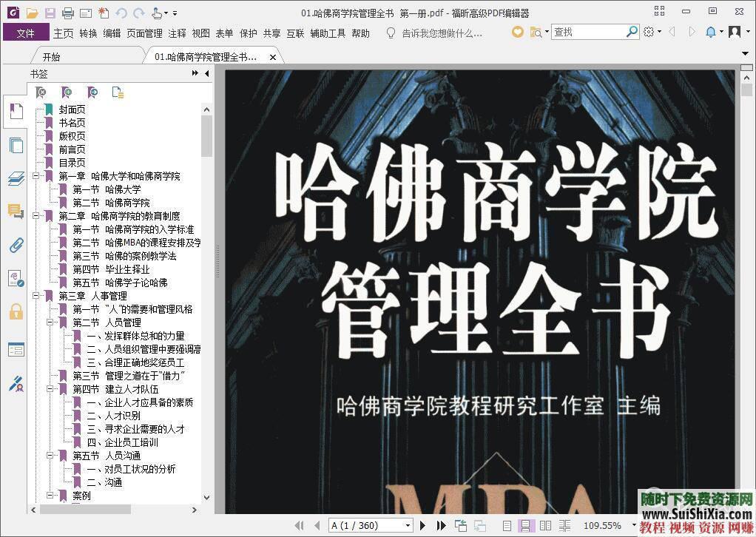Open the 文件 menu

(26, 33)
